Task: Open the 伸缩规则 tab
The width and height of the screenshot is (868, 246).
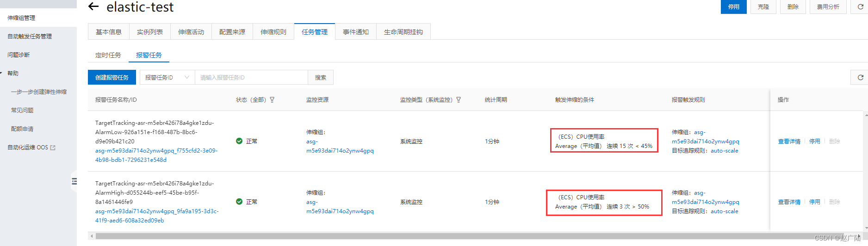Action: click(x=273, y=32)
